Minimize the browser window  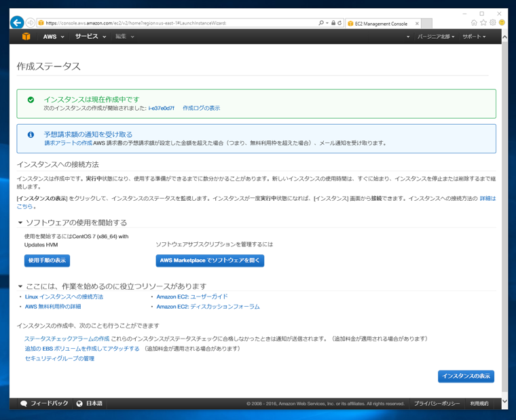pos(464,14)
